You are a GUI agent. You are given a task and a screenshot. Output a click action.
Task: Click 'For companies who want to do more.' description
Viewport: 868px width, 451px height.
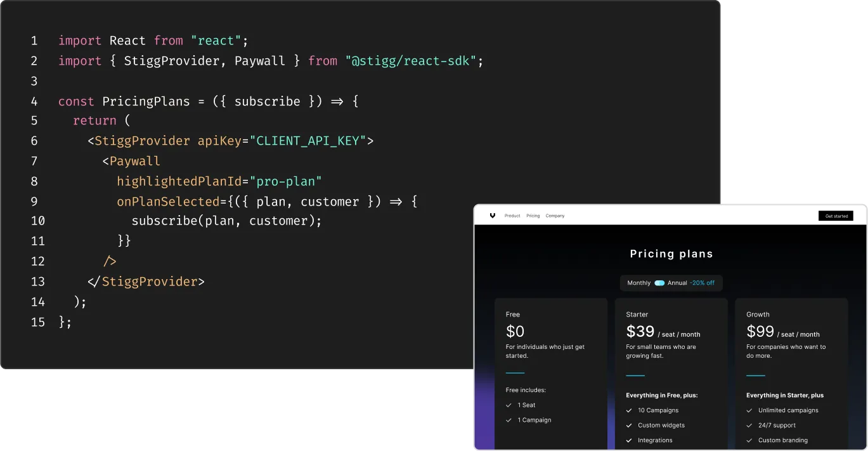pos(786,351)
